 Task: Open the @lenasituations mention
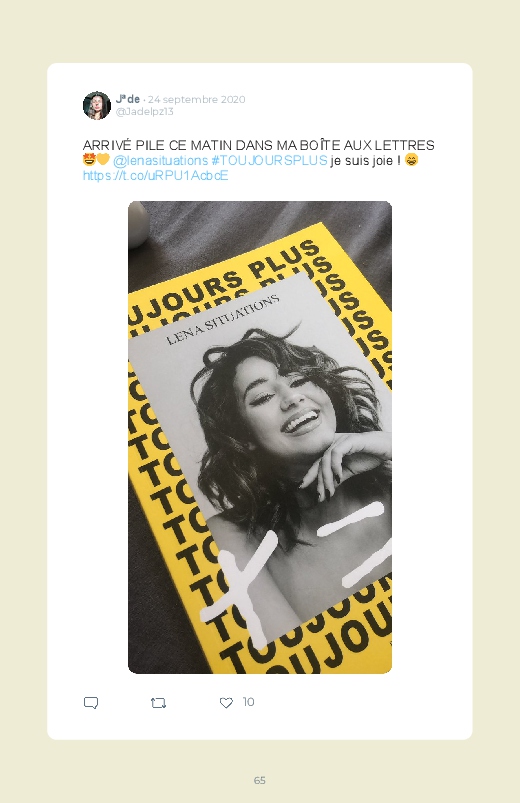160,161
